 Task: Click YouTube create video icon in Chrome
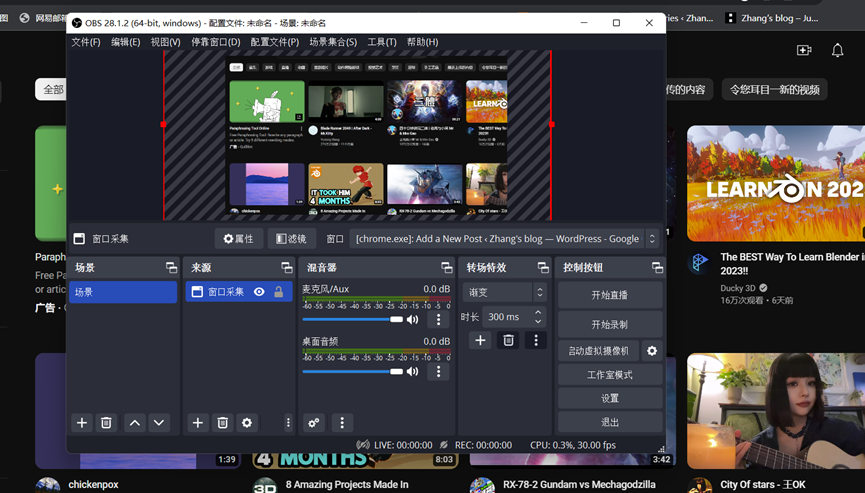click(x=804, y=50)
